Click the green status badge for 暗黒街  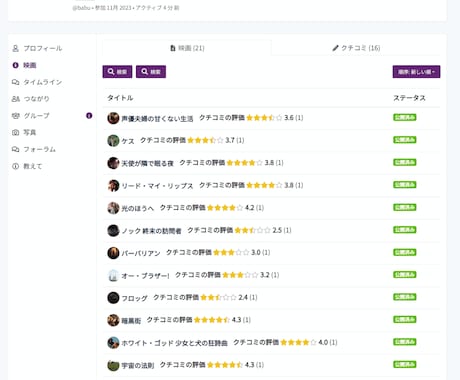(x=405, y=320)
